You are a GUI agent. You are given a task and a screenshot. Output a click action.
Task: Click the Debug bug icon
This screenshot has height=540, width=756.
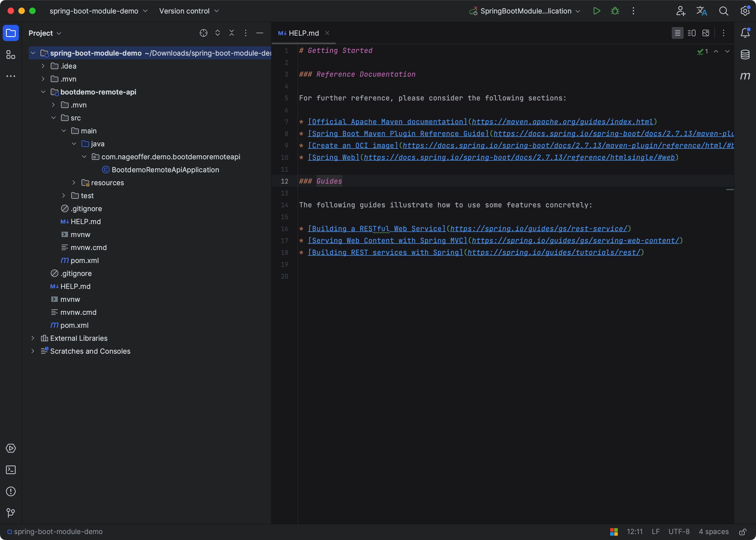click(x=615, y=11)
